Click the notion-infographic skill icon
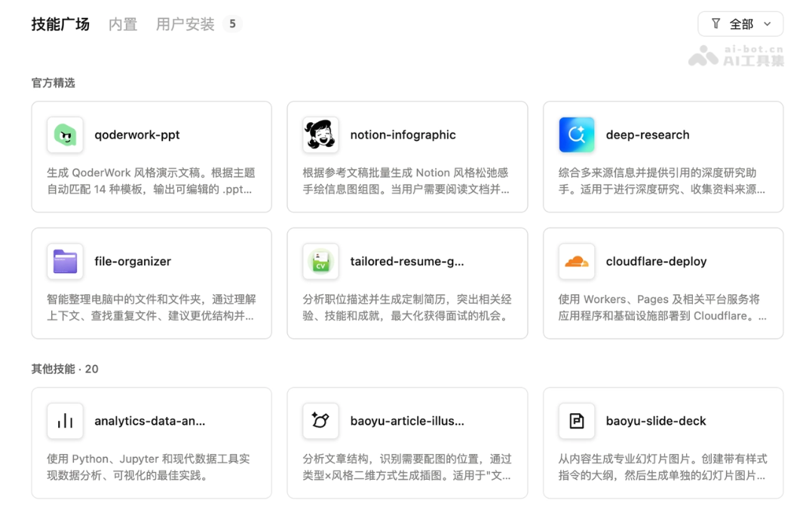Image resolution: width=812 pixels, height=509 pixels. (320, 134)
